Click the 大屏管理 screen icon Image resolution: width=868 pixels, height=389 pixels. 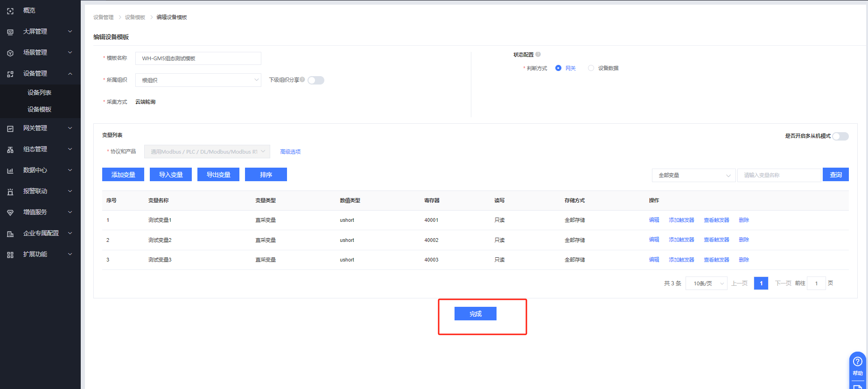[10, 32]
